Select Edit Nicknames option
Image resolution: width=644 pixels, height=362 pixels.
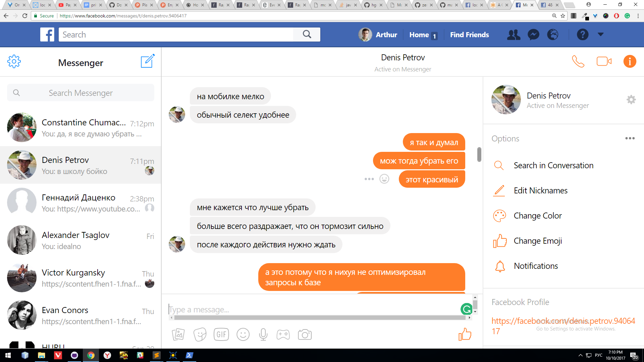pyautogui.click(x=541, y=191)
